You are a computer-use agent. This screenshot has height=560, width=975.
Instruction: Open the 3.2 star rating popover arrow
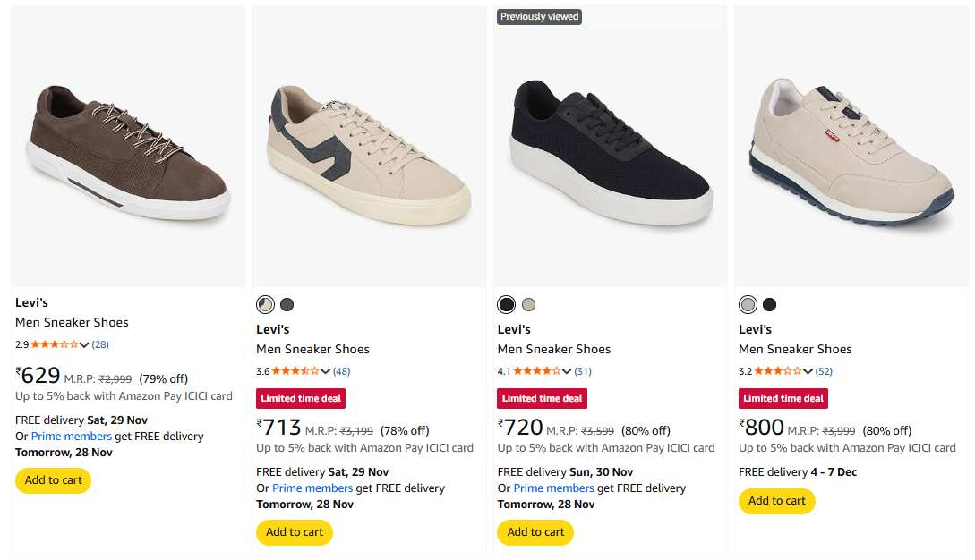tap(808, 371)
